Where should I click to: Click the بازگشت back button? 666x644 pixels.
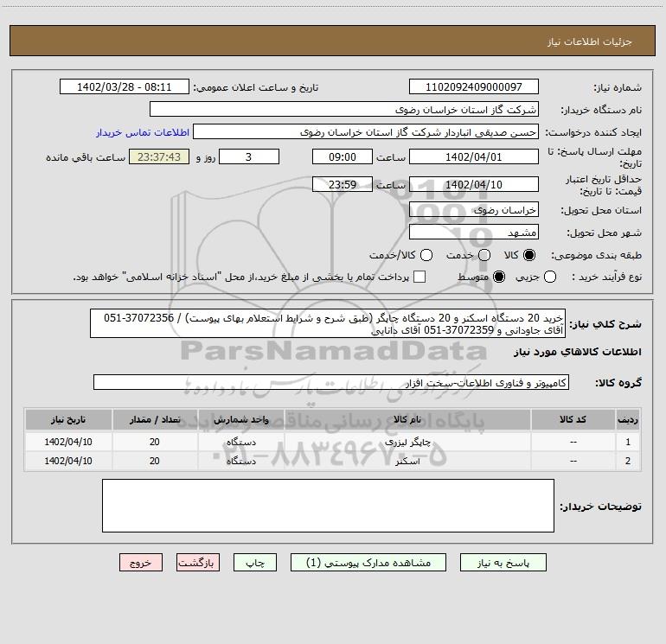[x=198, y=563]
